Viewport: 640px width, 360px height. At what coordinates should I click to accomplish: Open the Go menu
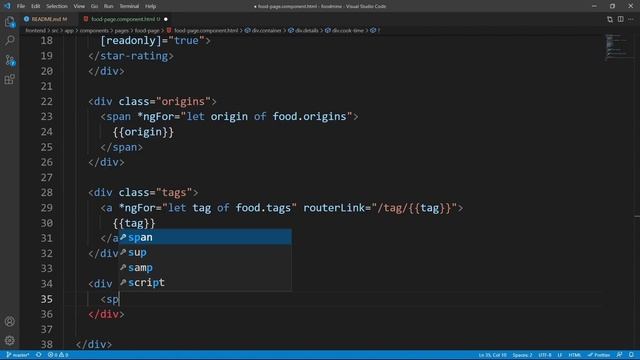click(94, 6)
